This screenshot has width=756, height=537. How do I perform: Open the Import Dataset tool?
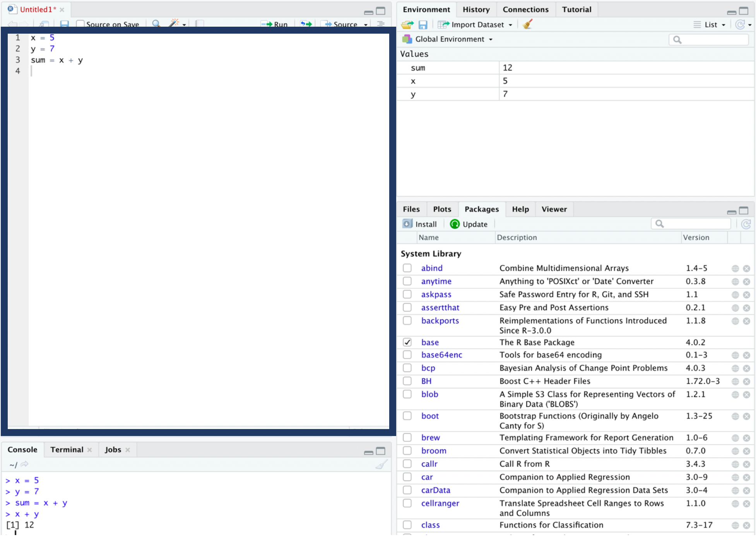(x=475, y=24)
